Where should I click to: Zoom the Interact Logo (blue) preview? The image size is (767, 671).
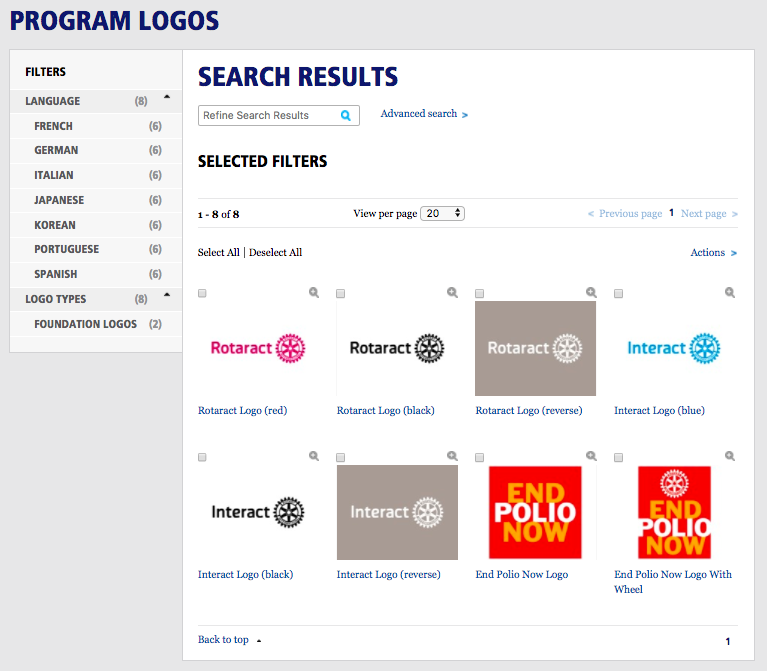coord(730,292)
